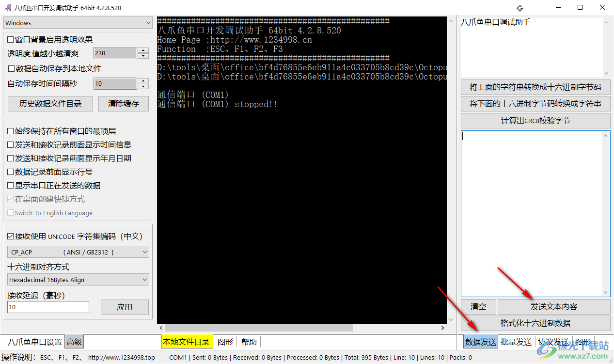Switch to 帮助 tab
The image size is (614, 364).
(249, 342)
